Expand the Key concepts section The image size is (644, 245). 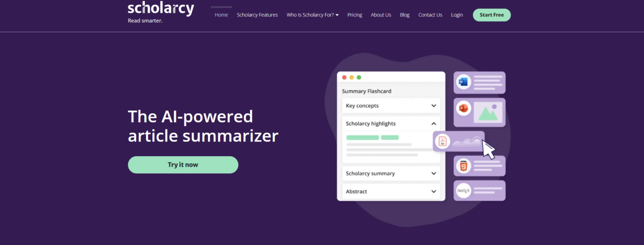(x=433, y=106)
